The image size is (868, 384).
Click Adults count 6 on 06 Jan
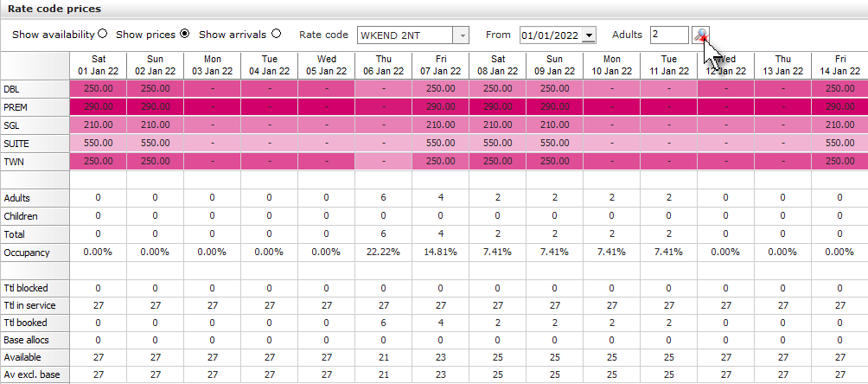[384, 198]
